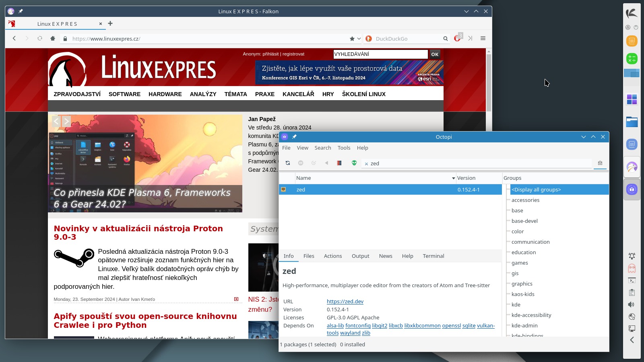
Task: Click the KDE Plasma 6 featured article image
Action: pyautogui.click(x=145, y=163)
